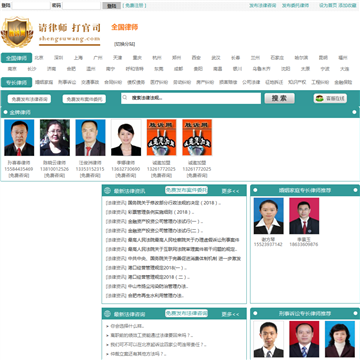Open the 客服在线 support button
The width and height of the screenshot is (360, 360).
click(330, 98)
